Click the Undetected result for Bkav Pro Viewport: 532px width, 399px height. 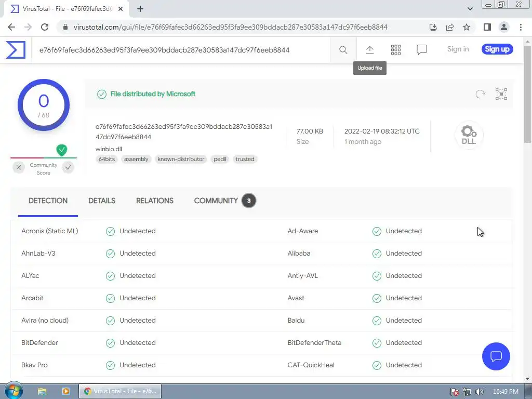[x=130, y=365]
